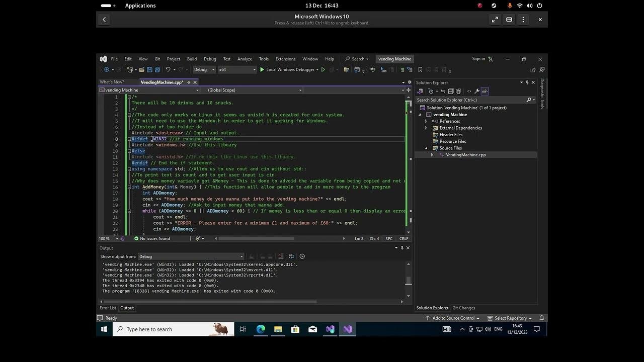Toggle Word Wrap in the Output toolbar

291,256
